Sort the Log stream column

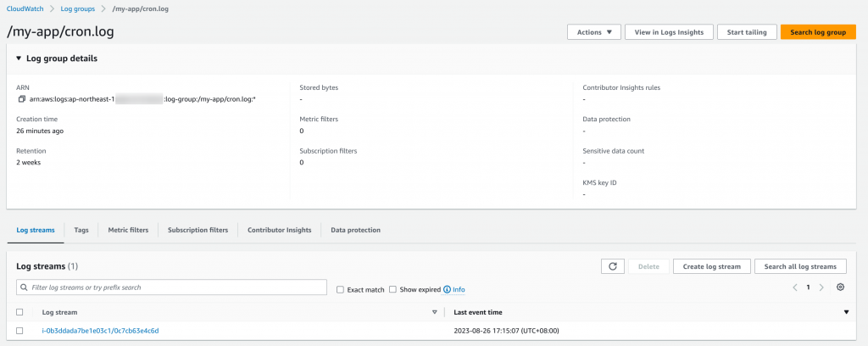tap(434, 312)
